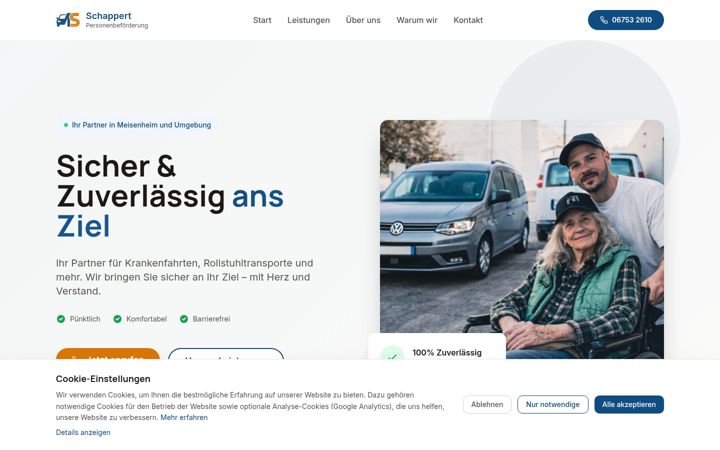Image resolution: width=720 pixels, height=450 pixels.
Task: Expand Details anzeigen in cookie banner
Action: (x=83, y=433)
